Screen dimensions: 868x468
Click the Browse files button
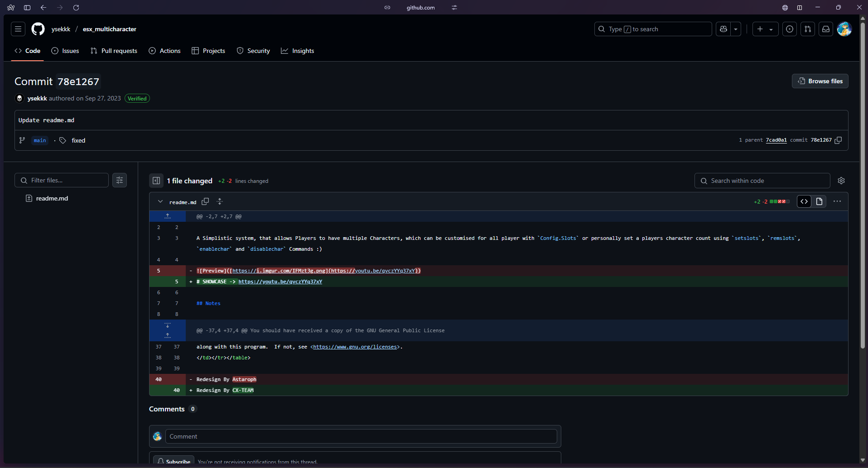pyautogui.click(x=820, y=81)
